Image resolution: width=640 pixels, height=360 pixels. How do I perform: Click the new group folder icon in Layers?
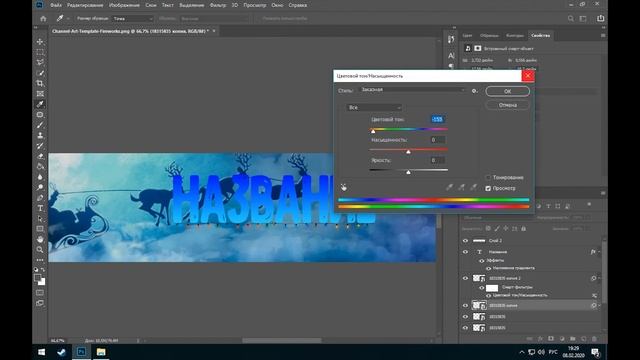(x=573, y=339)
